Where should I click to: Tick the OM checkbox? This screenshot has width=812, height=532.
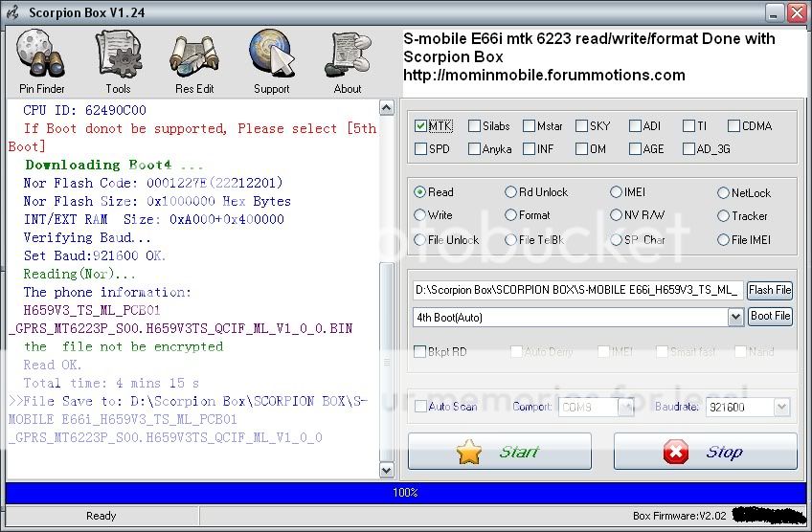(581, 149)
